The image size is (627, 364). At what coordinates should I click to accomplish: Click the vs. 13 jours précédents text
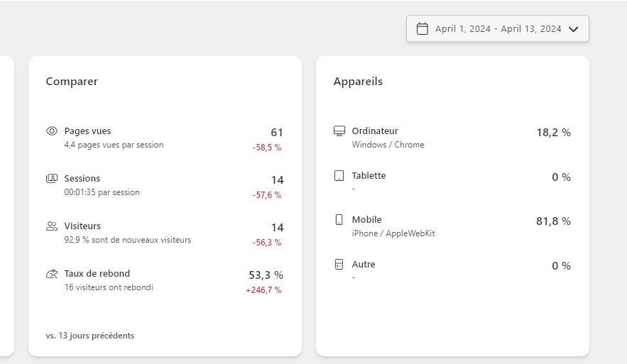point(90,336)
